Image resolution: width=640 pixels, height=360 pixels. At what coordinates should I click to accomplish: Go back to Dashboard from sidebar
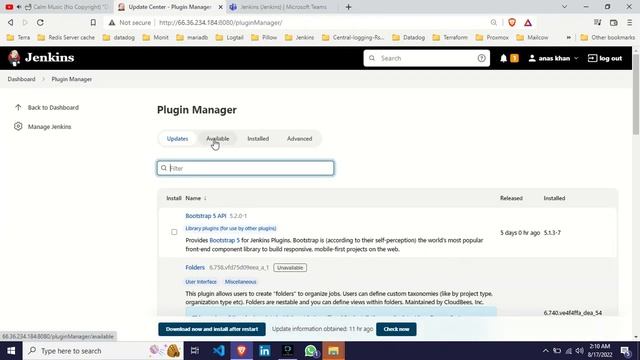(x=47, y=108)
